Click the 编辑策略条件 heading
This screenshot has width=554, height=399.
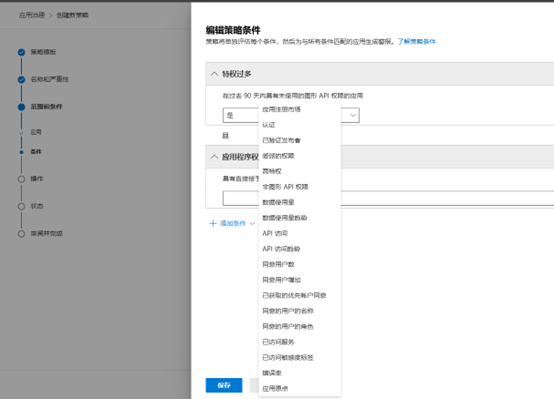233,30
